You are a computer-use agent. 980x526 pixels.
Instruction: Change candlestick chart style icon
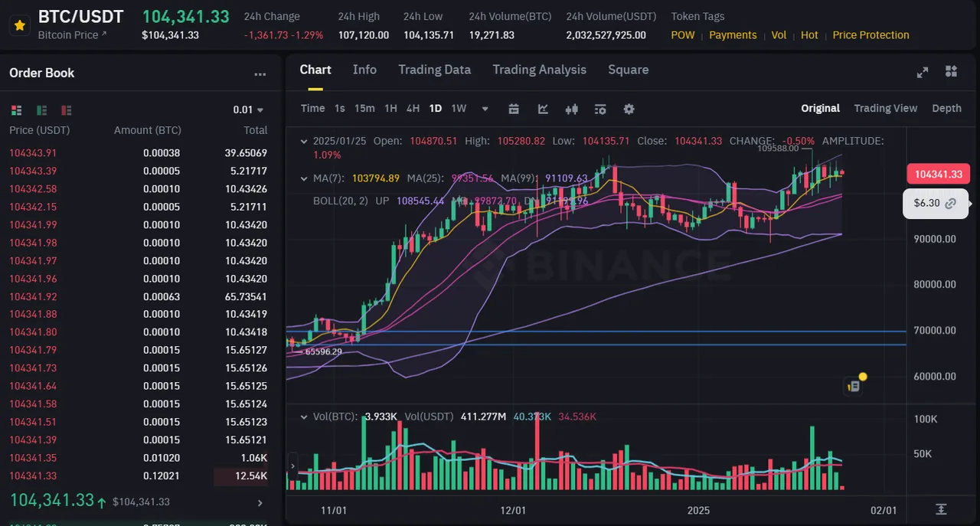(571, 109)
